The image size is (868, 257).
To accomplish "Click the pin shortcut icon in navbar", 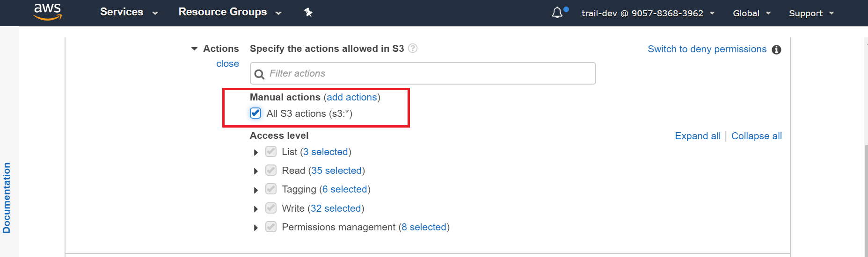I will click(x=308, y=13).
